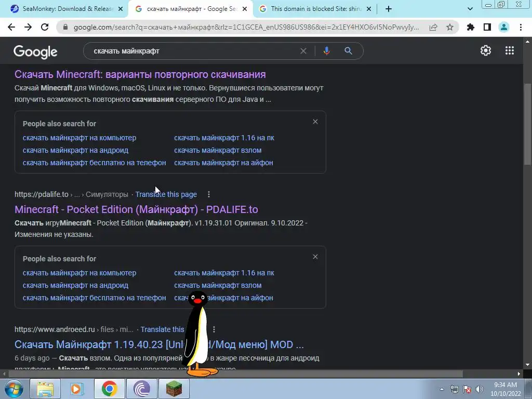Search скачать майнкрафт взлом in second box

point(218,285)
